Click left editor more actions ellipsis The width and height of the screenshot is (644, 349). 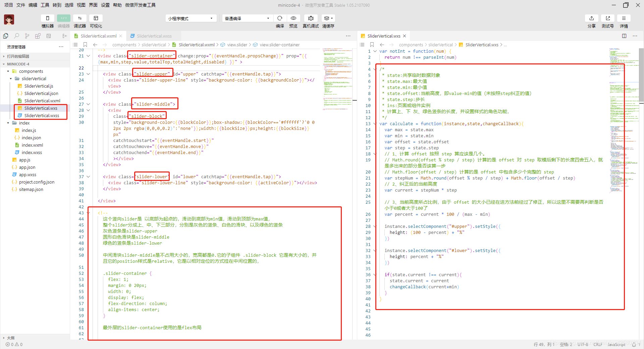click(x=348, y=36)
